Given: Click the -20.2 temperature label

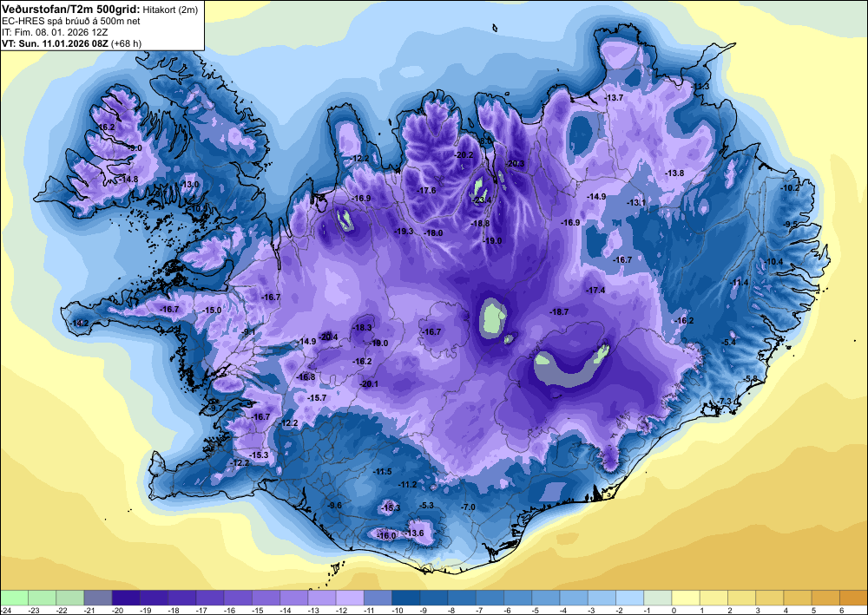Looking at the screenshot, I should [x=464, y=155].
